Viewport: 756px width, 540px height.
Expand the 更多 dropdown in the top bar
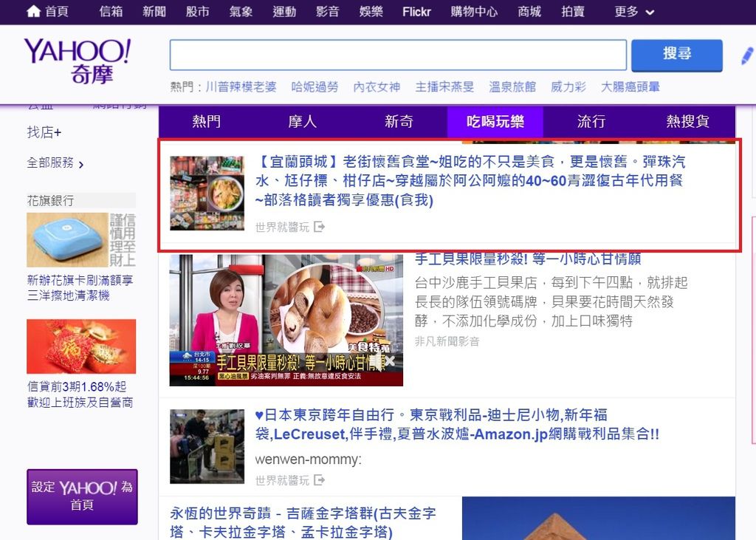tap(634, 12)
